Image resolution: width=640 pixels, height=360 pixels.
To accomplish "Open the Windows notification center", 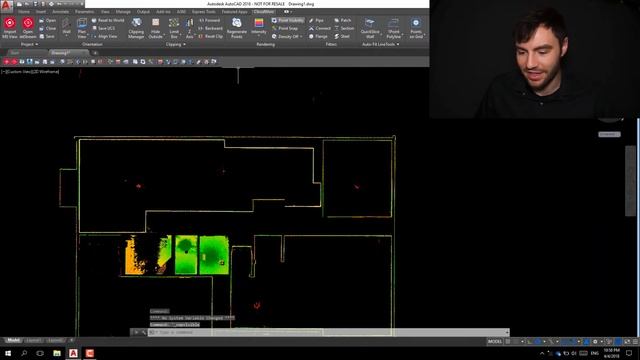I will coord(630,353).
